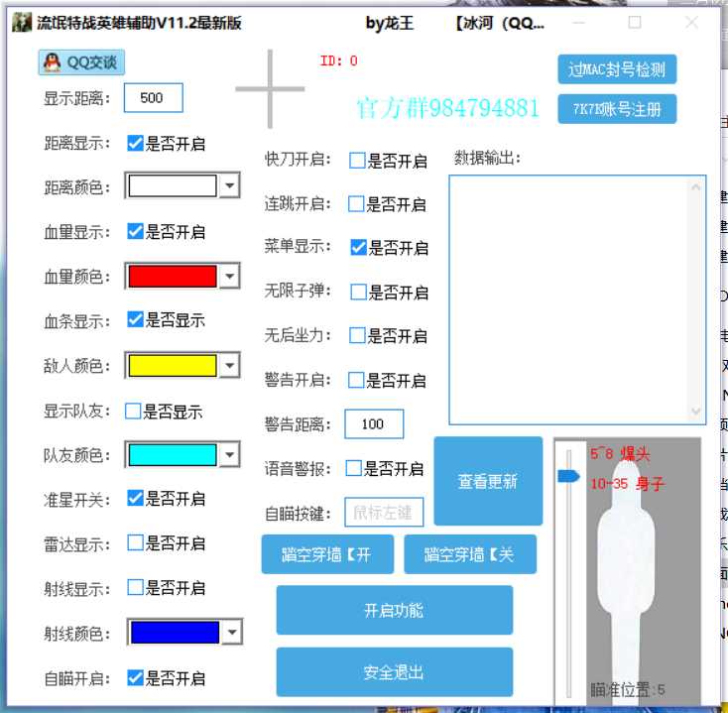Toggle the 距离显示 checkbox

point(135,143)
